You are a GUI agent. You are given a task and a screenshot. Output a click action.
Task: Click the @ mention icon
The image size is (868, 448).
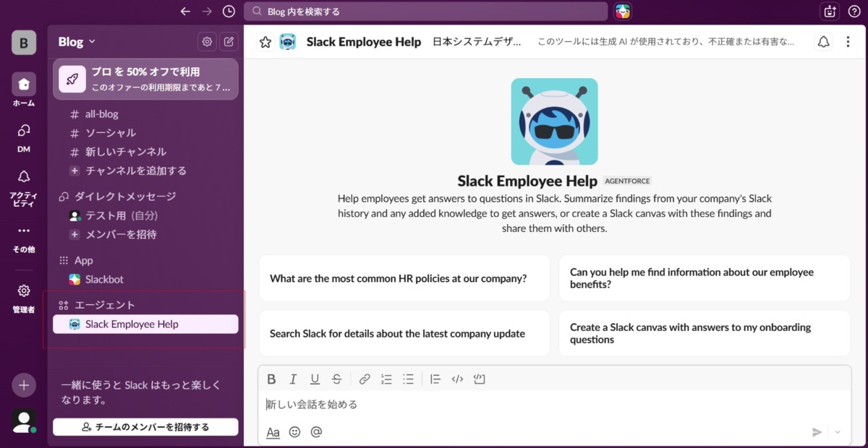point(316,432)
